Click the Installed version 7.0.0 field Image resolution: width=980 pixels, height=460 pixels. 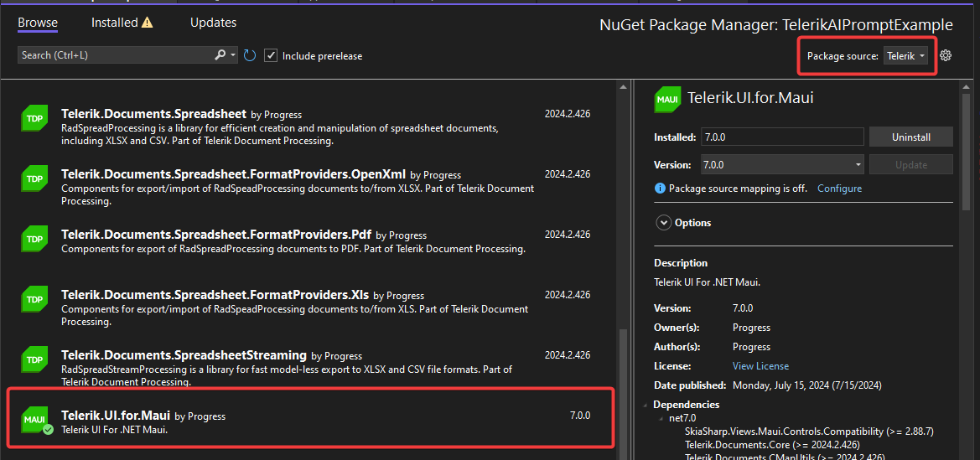tap(782, 137)
